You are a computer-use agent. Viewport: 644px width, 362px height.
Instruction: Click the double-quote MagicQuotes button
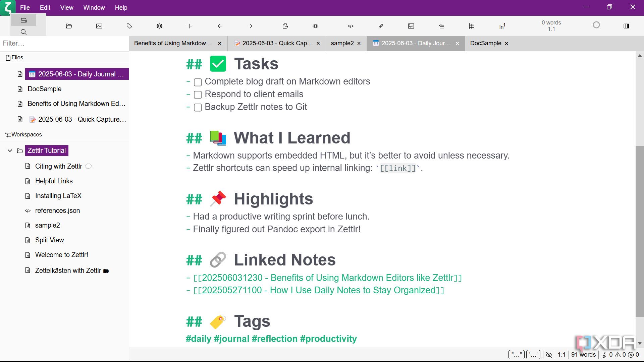[x=517, y=355]
